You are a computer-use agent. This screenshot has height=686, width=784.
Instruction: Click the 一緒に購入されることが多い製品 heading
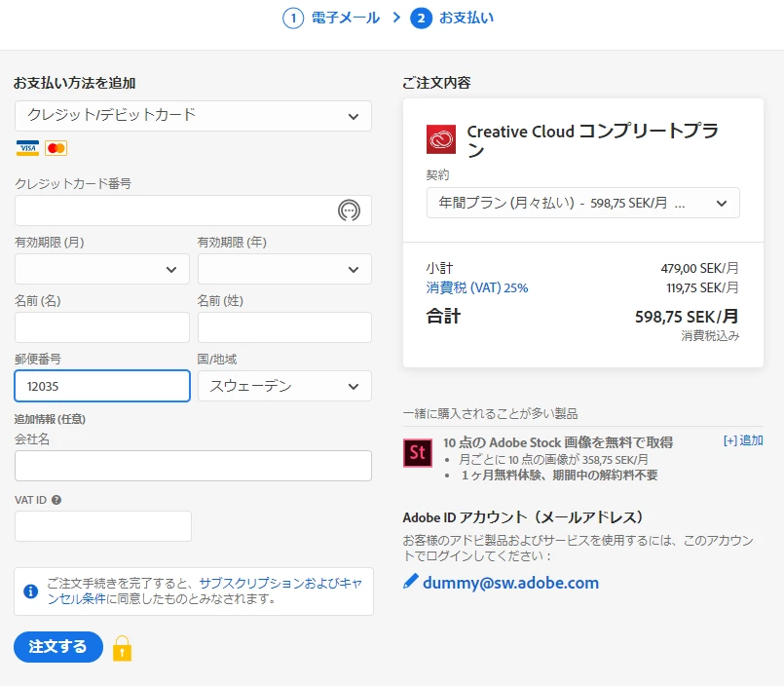point(491,413)
